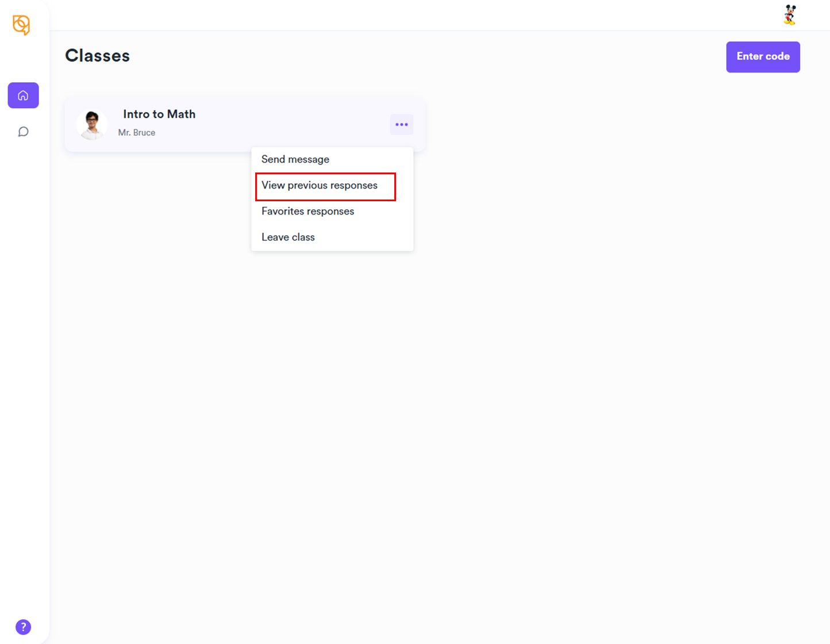The image size is (830, 644).
Task: Choose Leave class in the dropdown
Action: coord(288,237)
